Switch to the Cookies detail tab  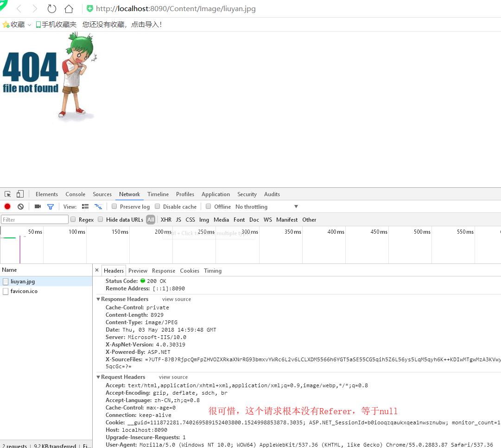point(190,270)
